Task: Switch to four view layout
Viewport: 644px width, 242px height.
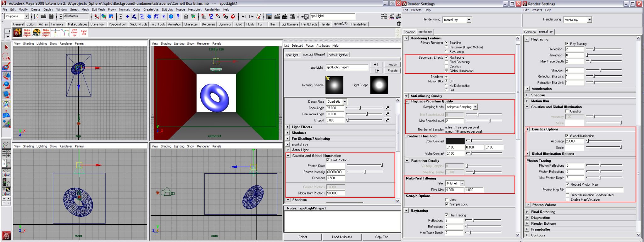Action: [x=6, y=154]
